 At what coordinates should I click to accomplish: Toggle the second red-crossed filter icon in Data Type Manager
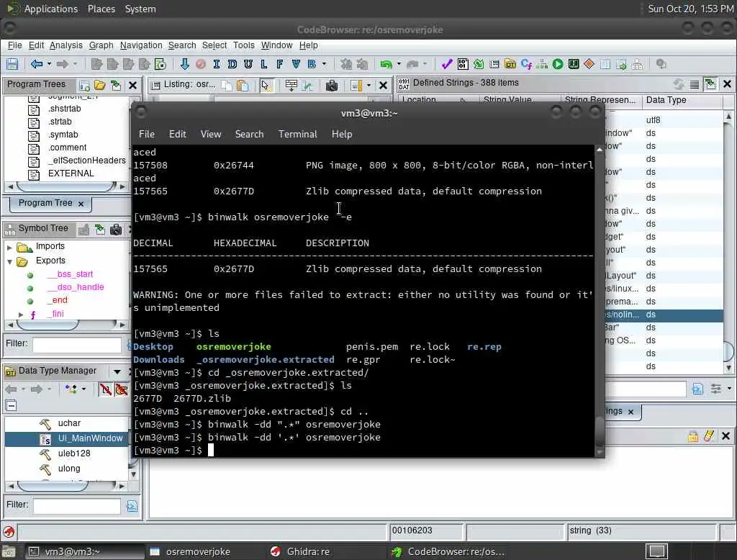click(x=121, y=389)
